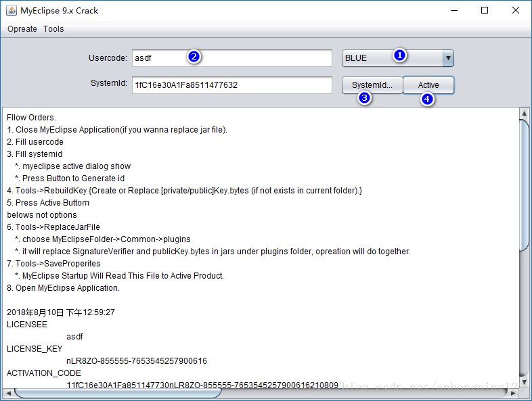This screenshot has width=532, height=401.
Task: Click 'belows not options' line
Action: coord(42,215)
